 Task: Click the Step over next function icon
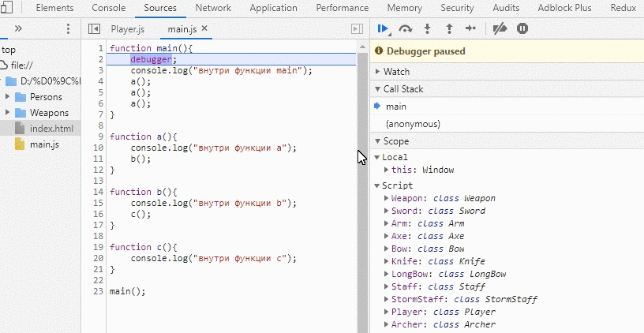[406, 28]
